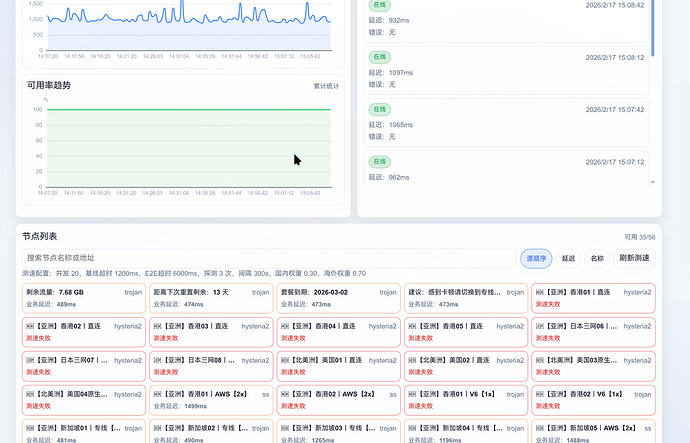
Task: Select node 【亚洲】香港02 | AWS【2x】
Action: tap(338, 400)
